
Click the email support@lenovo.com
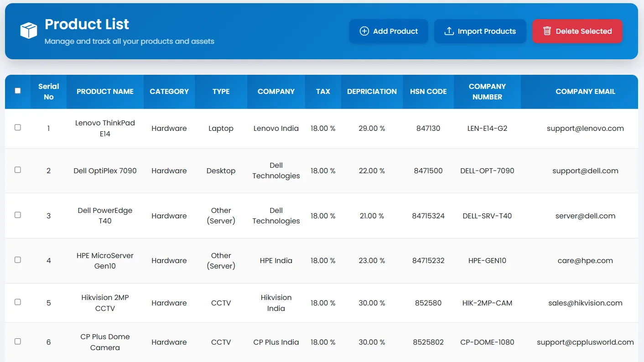[585, 129]
